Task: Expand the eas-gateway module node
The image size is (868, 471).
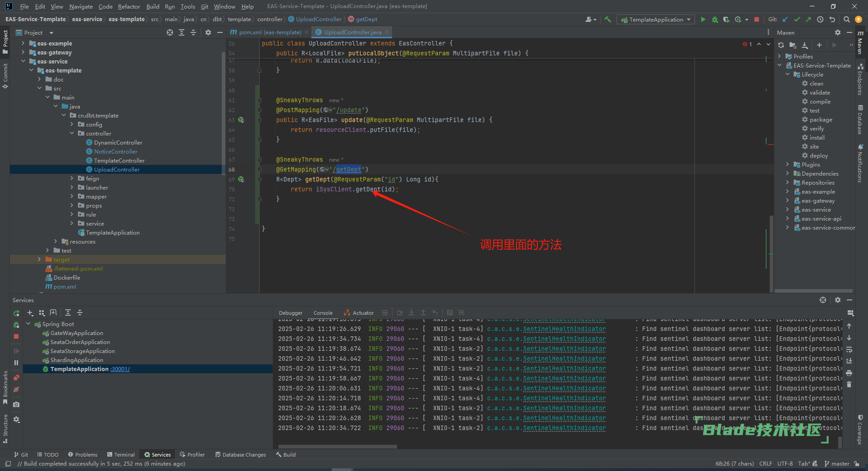Action: click(23, 52)
